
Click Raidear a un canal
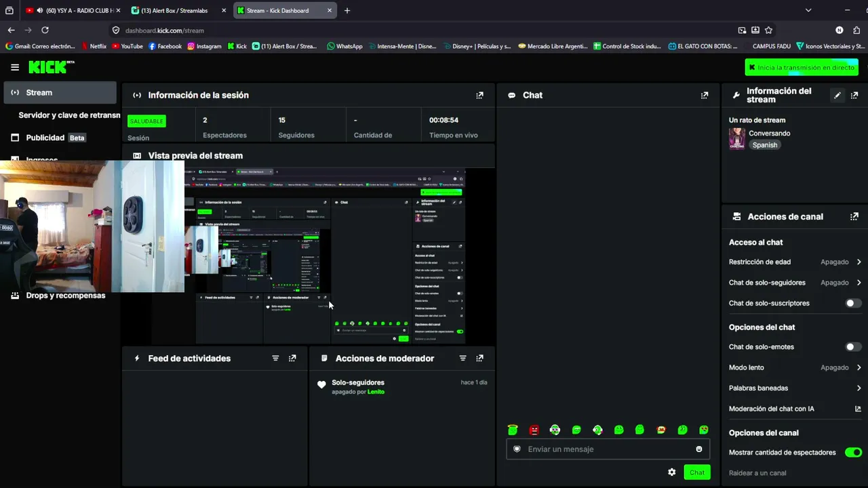[757, 473]
